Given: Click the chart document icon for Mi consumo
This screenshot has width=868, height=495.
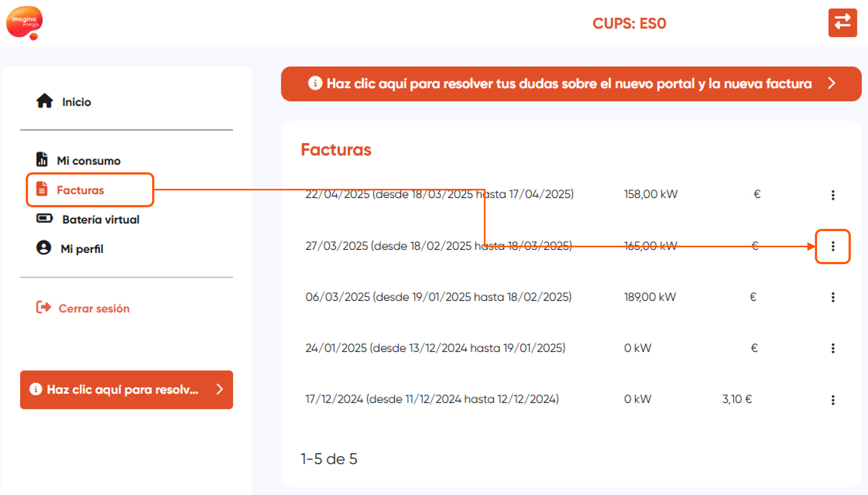Looking at the screenshot, I should pyautogui.click(x=42, y=159).
